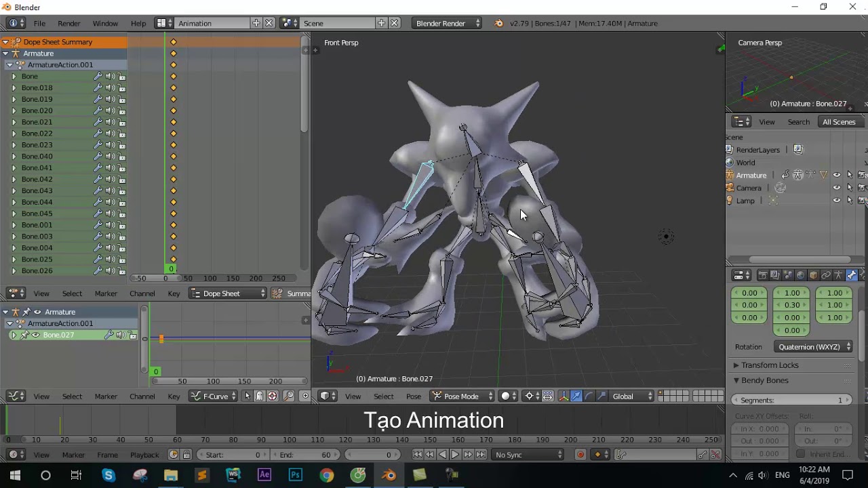Open the Playback menu in timeline
The image size is (868, 488).
pyautogui.click(x=144, y=455)
